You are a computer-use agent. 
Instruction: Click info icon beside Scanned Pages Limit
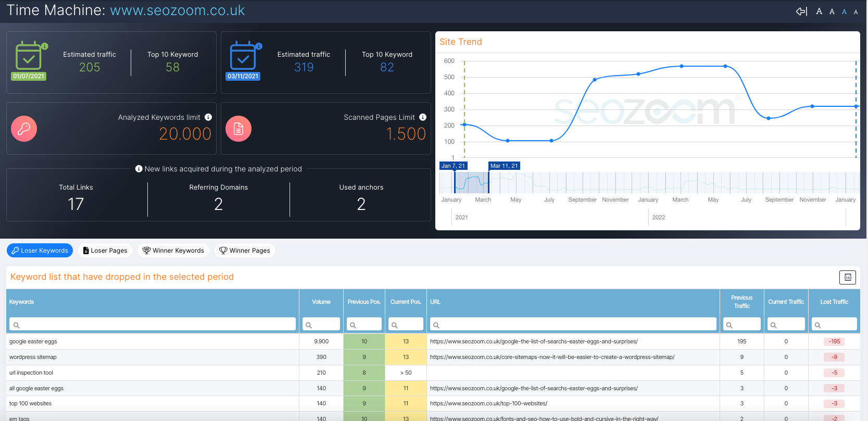(x=423, y=117)
